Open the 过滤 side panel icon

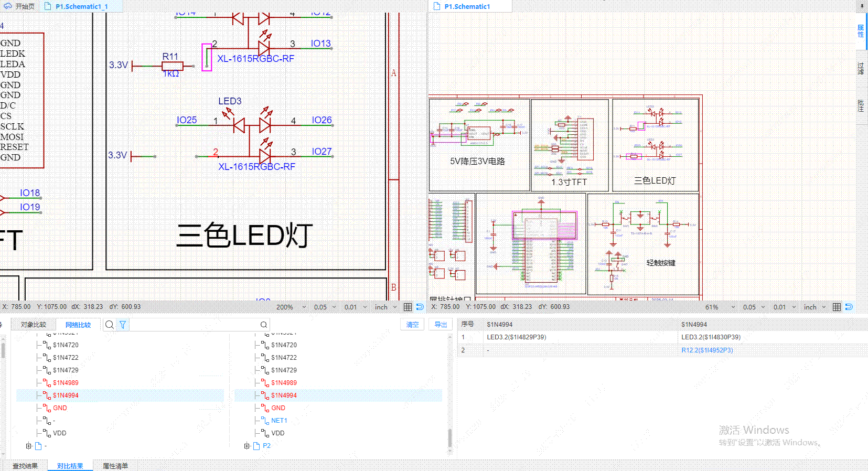click(861, 69)
